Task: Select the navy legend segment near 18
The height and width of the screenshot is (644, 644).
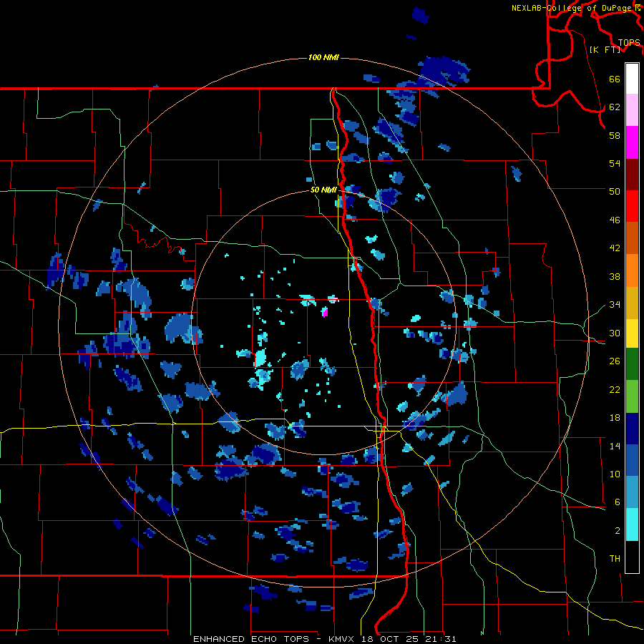Action: pyautogui.click(x=632, y=429)
